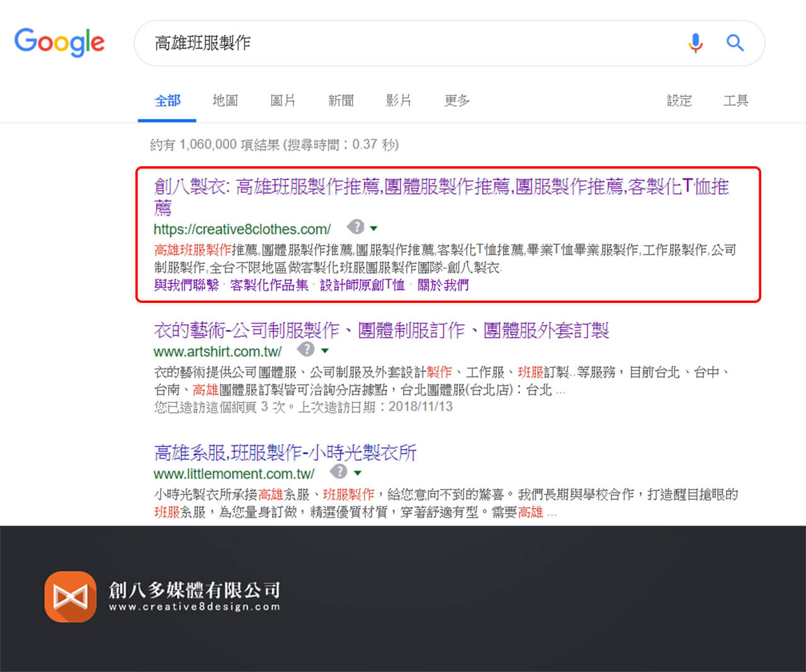
Task: Open the 衣的藝術-公司制服製作 result title
Action: tap(382, 330)
